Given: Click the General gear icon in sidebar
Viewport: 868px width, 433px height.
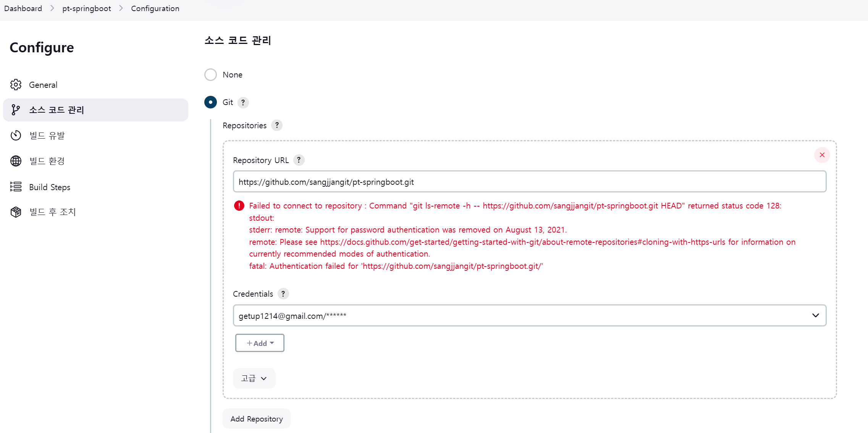Looking at the screenshot, I should (16, 85).
